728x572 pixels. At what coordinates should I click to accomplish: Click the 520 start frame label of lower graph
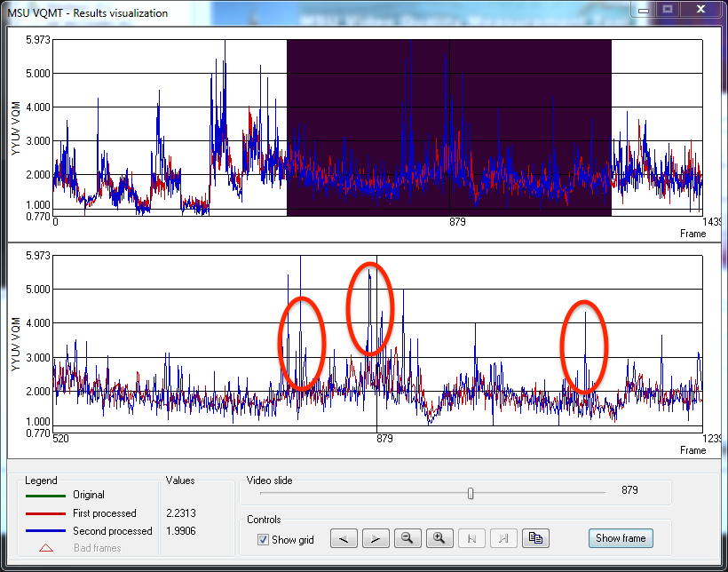[61, 439]
